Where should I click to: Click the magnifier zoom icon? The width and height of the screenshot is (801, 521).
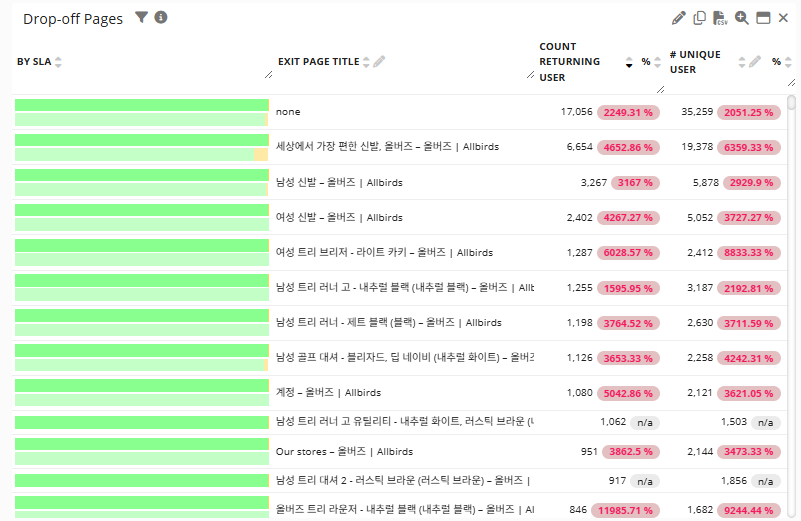741,18
